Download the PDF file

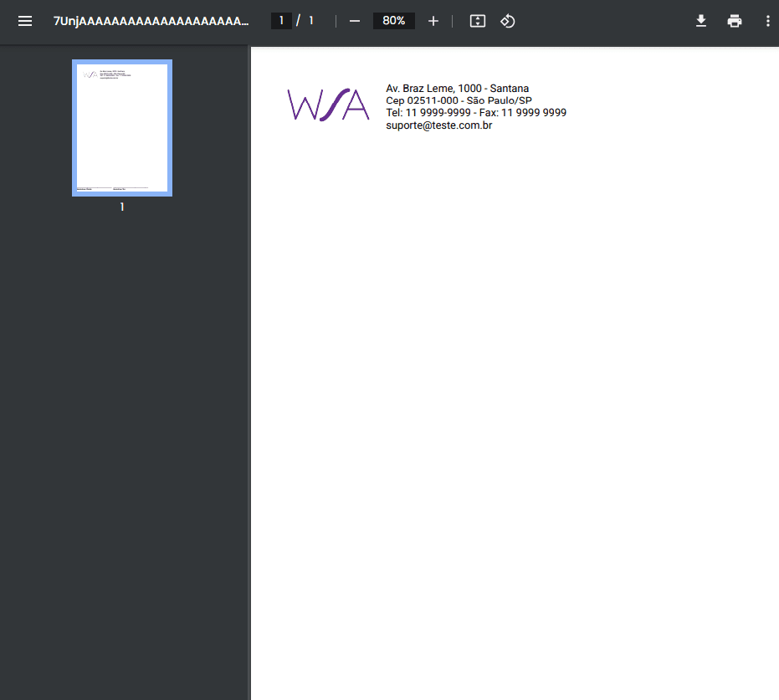(701, 21)
